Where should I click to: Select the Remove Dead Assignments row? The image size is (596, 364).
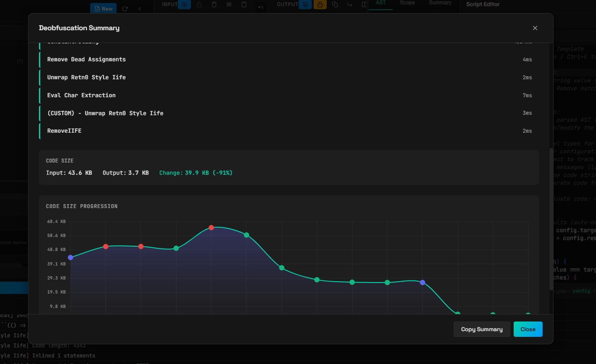pos(289,60)
